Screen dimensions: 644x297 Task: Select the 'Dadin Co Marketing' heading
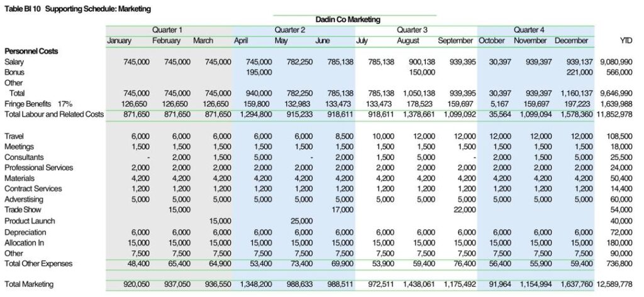coord(348,19)
